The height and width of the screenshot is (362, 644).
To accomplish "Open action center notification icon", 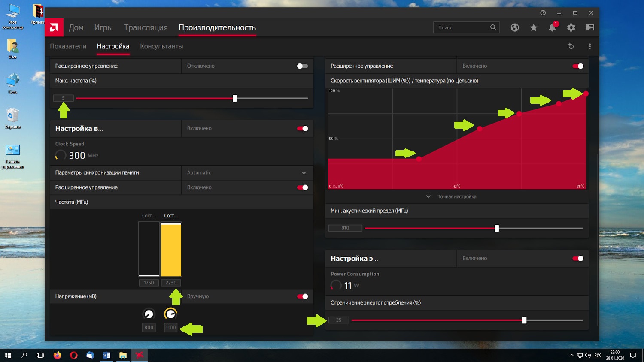I will point(633,355).
